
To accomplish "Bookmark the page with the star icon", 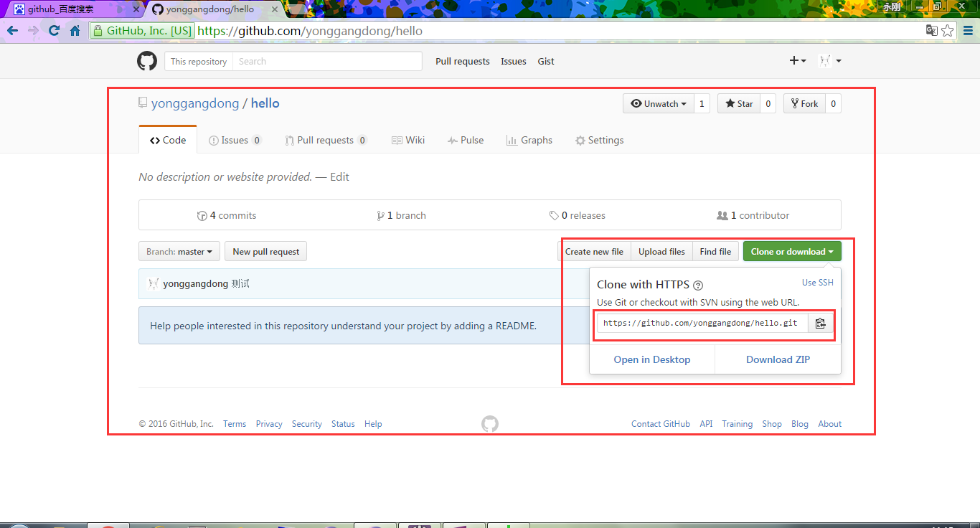I will pyautogui.click(x=948, y=31).
